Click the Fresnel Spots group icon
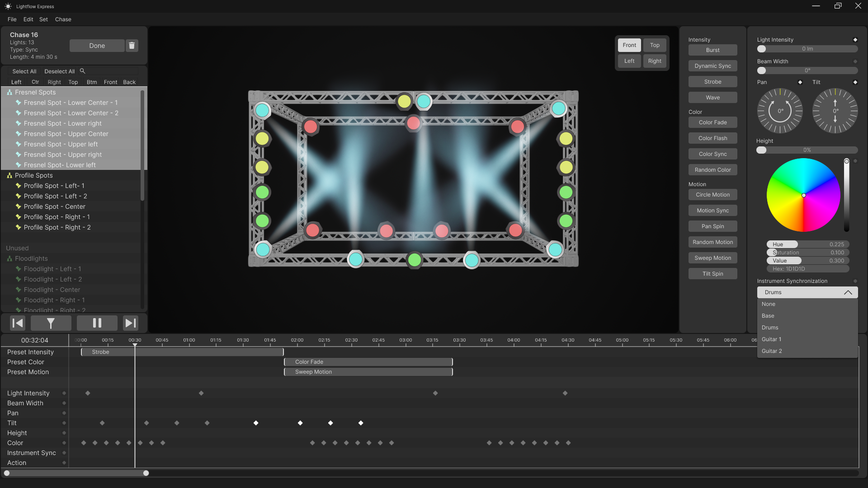 (9, 92)
